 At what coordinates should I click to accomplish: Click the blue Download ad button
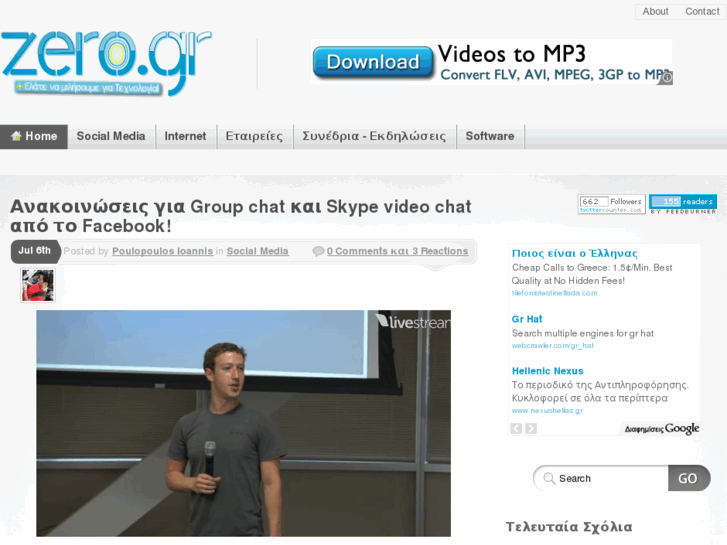point(373,62)
